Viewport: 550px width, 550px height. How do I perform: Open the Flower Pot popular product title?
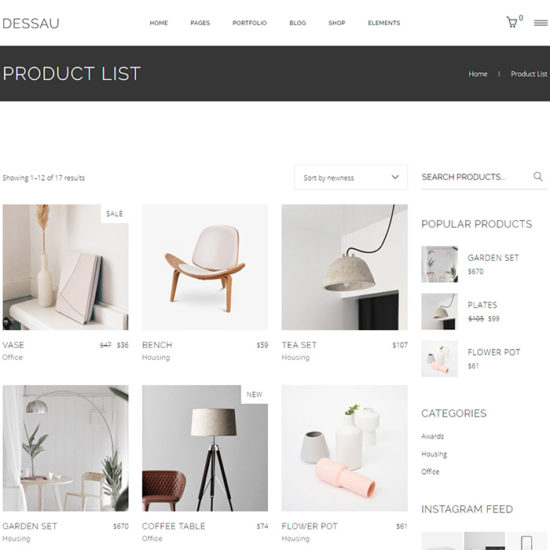click(x=494, y=352)
